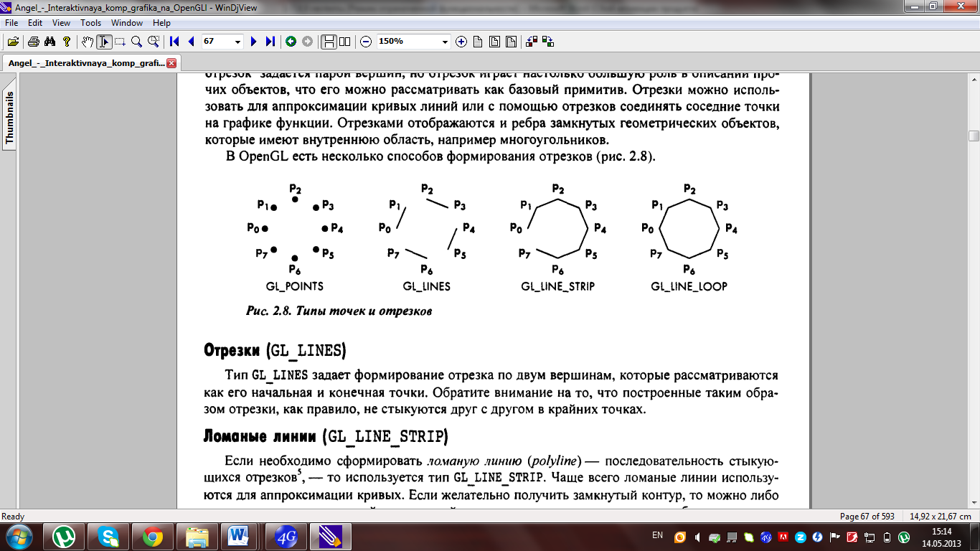Close the Angel_-_Interaktivnaya document tab
The width and height of the screenshot is (980, 551).
171,63
